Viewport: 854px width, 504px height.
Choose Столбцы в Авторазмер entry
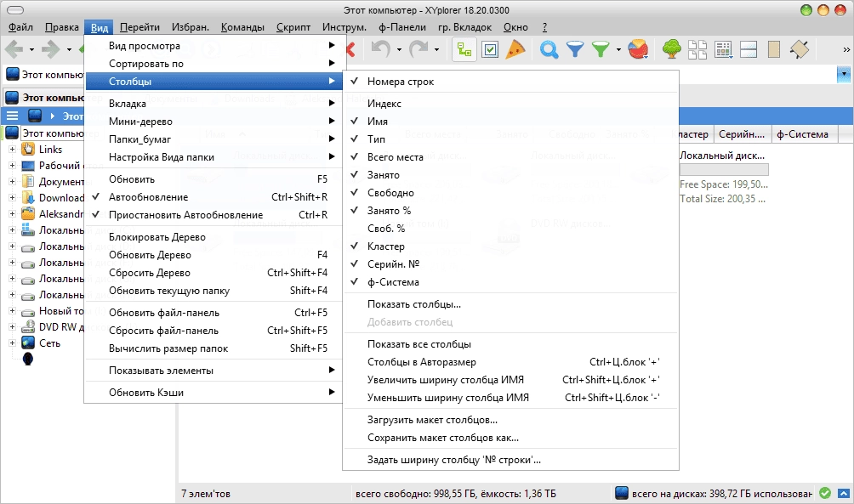(x=510, y=362)
